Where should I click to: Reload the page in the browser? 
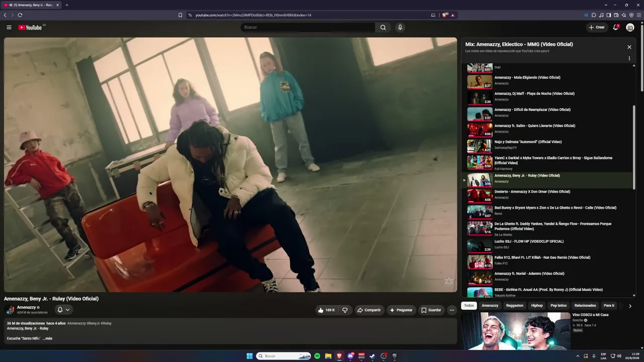pyautogui.click(x=20, y=15)
